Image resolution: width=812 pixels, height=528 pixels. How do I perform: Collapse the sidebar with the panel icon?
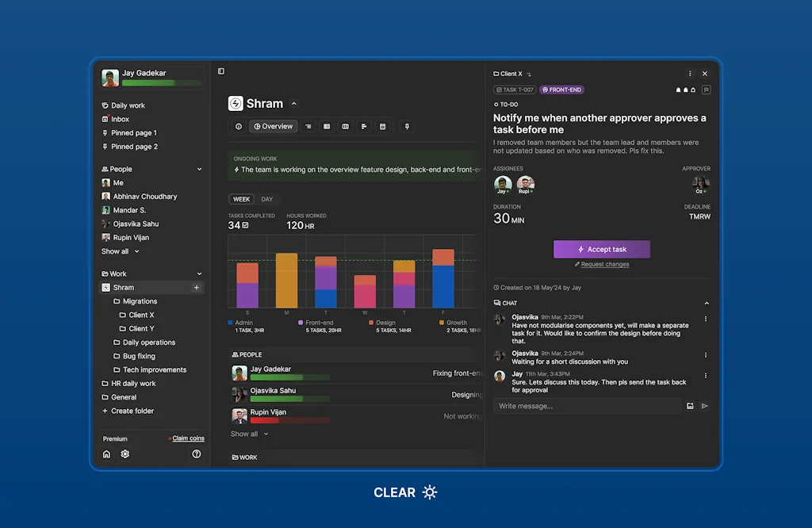click(x=221, y=71)
